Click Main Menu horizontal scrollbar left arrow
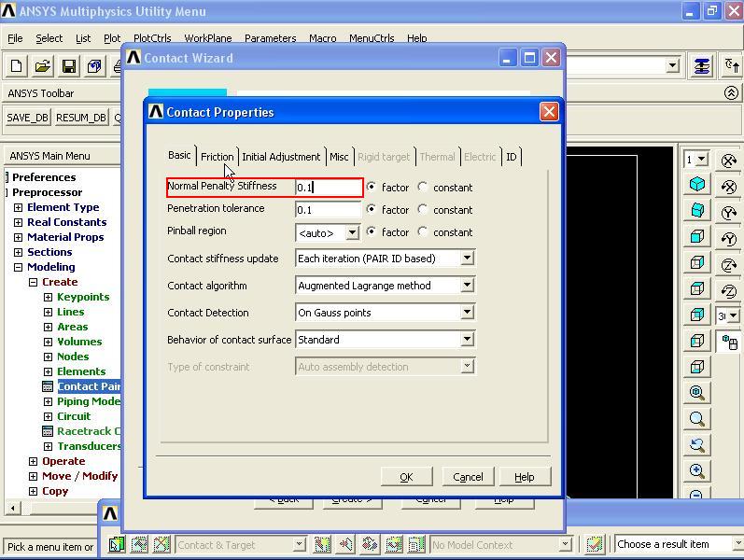This screenshot has width=744, height=560. 12,509
